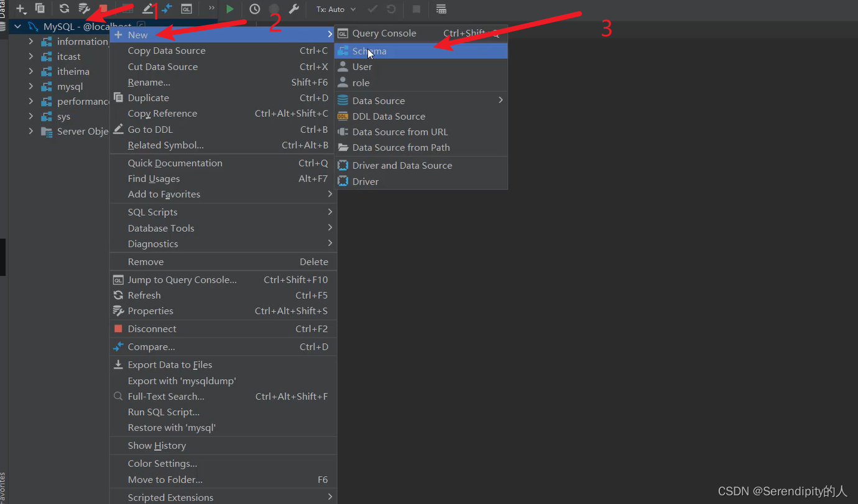858x504 pixels.
Task: Add a new item with the plus icon
Action: [x=19, y=9]
